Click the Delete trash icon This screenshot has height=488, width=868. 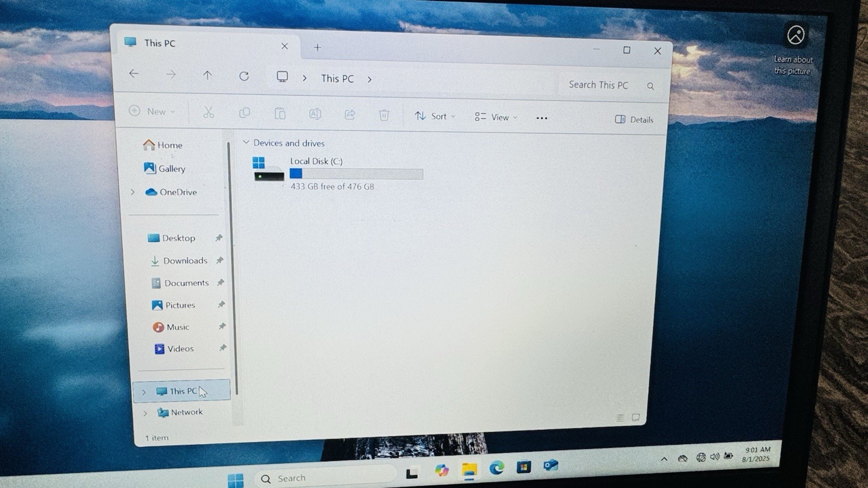click(384, 115)
